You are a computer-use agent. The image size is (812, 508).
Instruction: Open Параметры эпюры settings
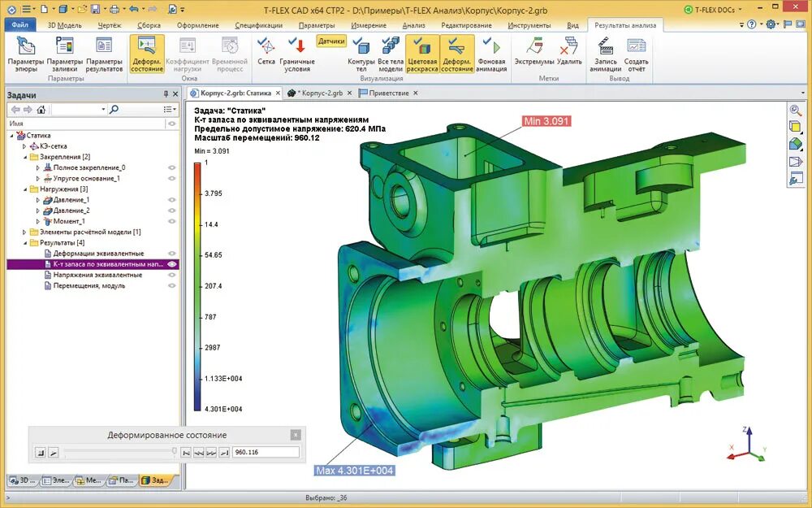click(26, 54)
